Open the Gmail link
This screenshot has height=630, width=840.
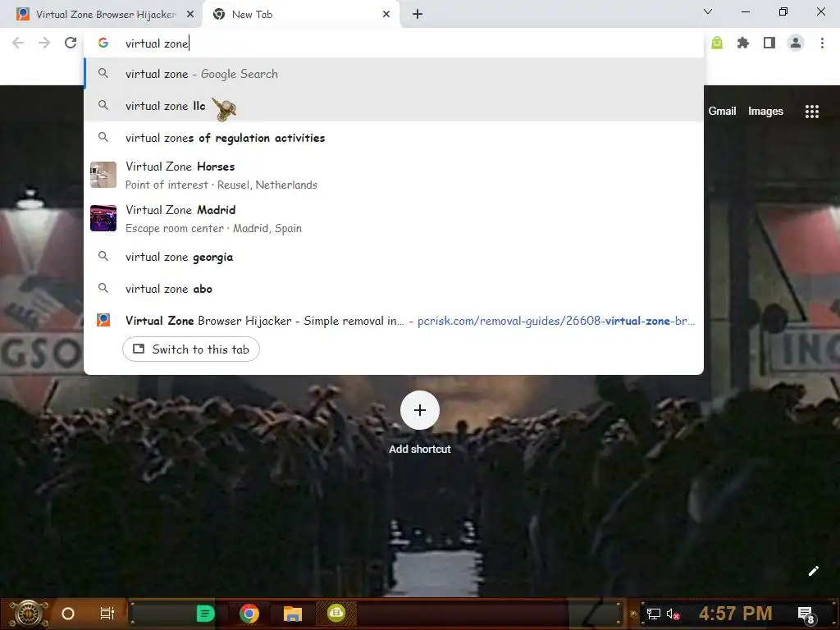click(x=722, y=111)
